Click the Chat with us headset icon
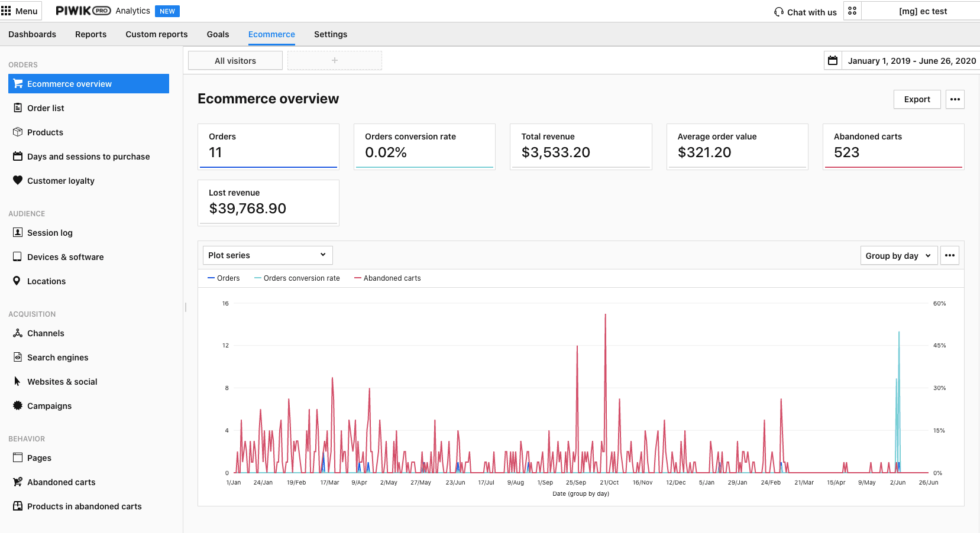Screen dimensions: 980x533 tap(779, 12)
